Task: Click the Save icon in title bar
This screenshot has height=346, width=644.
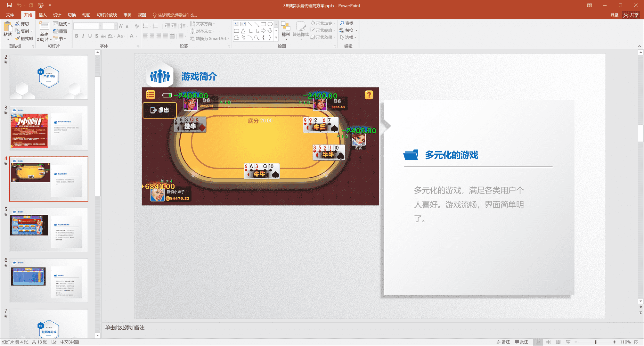Action: tap(9, 5)
